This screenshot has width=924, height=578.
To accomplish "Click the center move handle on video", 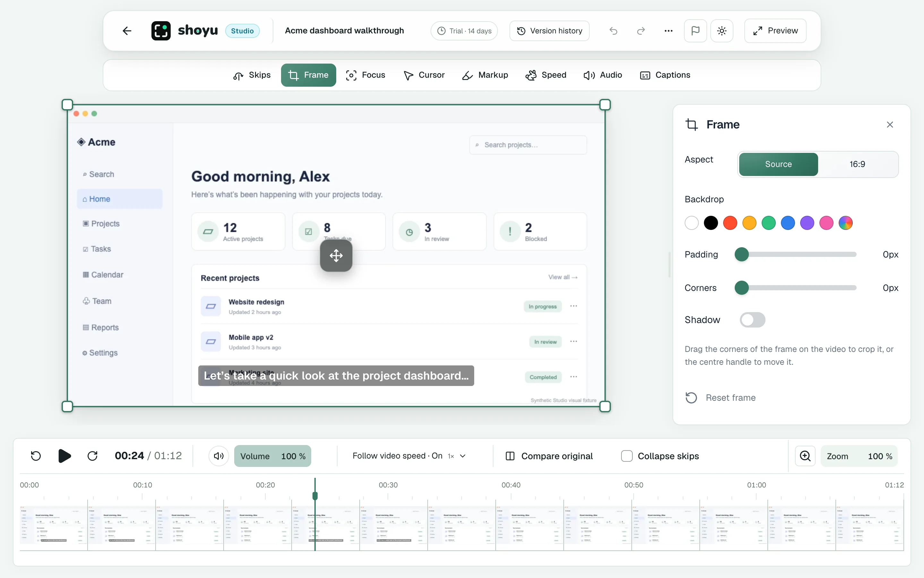I will (x=336, y=255).
